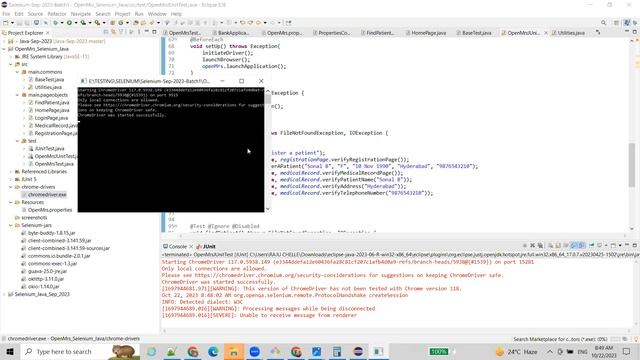Minimize the Console panel view
The width and height of the screenshot is (640, 360).
coord(627,245)
